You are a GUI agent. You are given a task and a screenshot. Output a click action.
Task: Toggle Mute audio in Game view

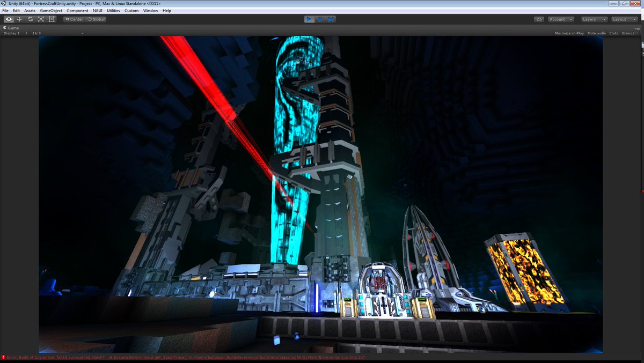click(x=596, y=33)
